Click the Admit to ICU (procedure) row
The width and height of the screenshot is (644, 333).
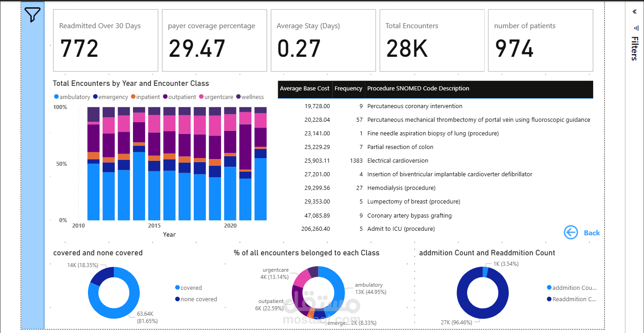[x=435, y=229]
